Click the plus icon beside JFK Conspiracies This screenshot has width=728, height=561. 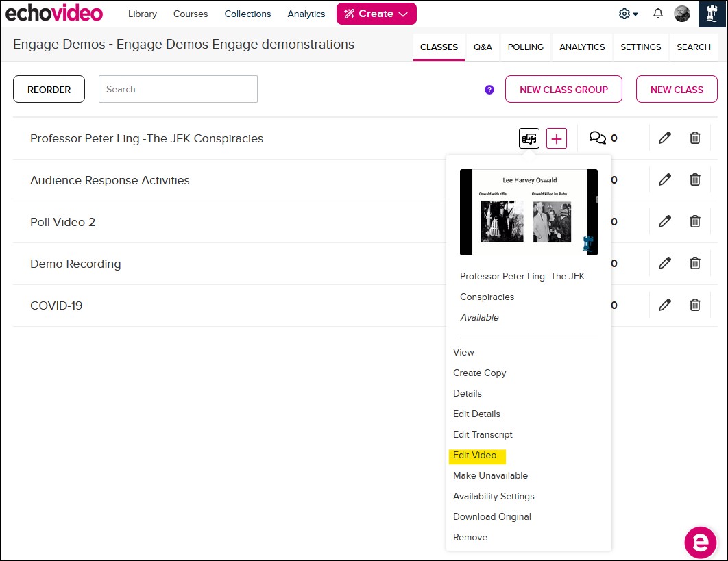(557, 138)
